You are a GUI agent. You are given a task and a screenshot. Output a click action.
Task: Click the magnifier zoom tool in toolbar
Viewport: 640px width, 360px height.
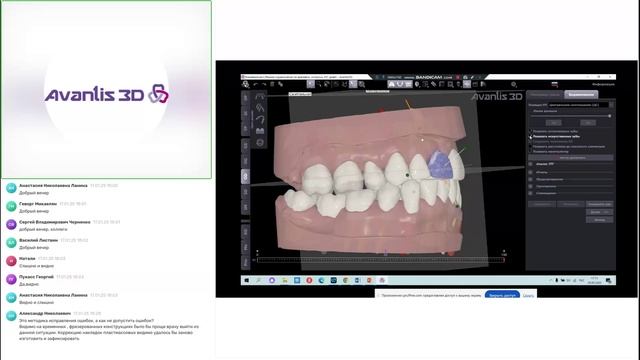362,84
